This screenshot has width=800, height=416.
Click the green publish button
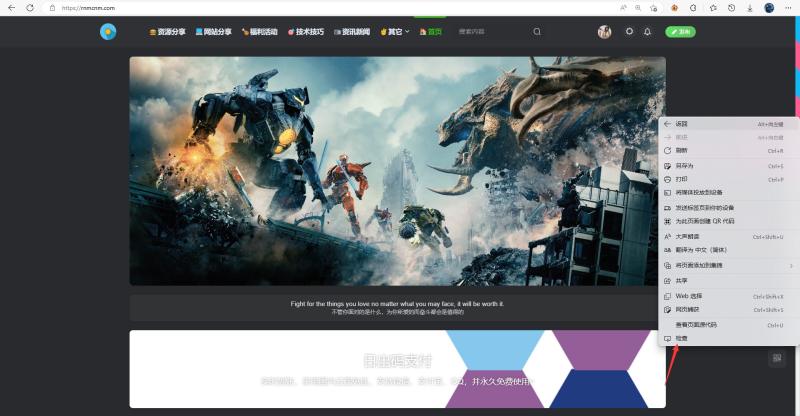click(680, 32)
